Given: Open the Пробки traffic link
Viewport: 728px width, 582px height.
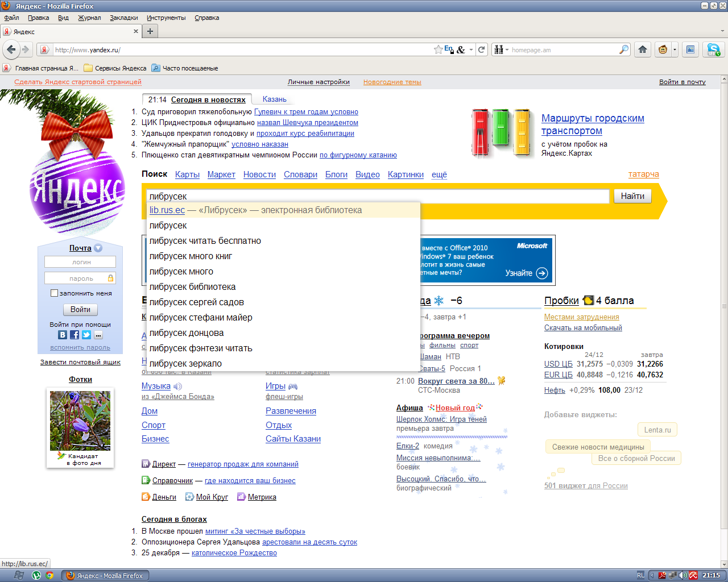Looking at the screenshot, I should pyautogui.click(x=561, y=301).
